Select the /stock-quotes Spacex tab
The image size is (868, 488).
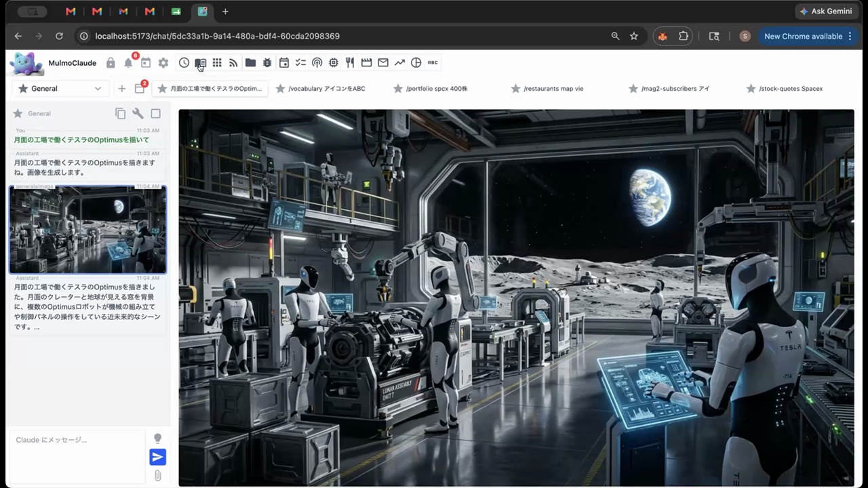tap(785, 89)
